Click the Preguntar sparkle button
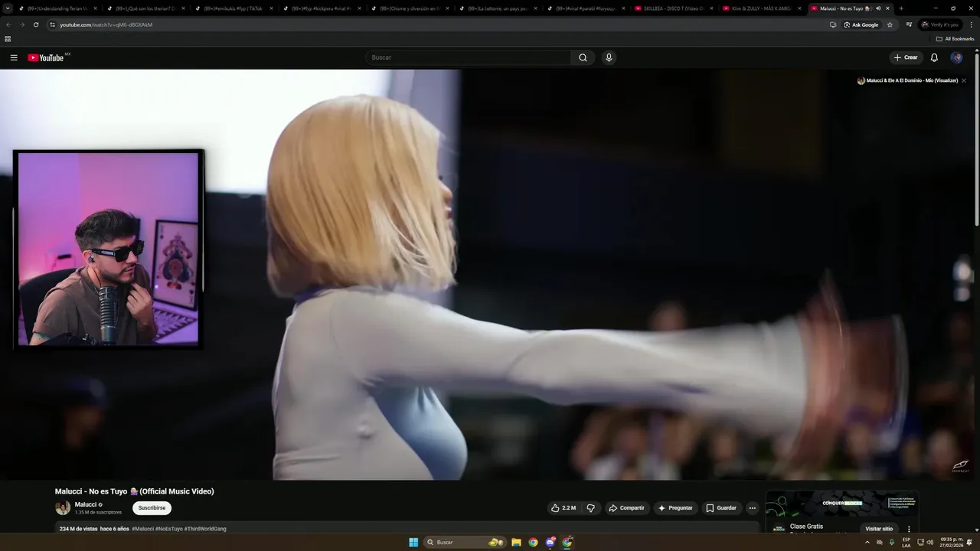This screenshot has height=551, width=980. click(x=675, y=508)
